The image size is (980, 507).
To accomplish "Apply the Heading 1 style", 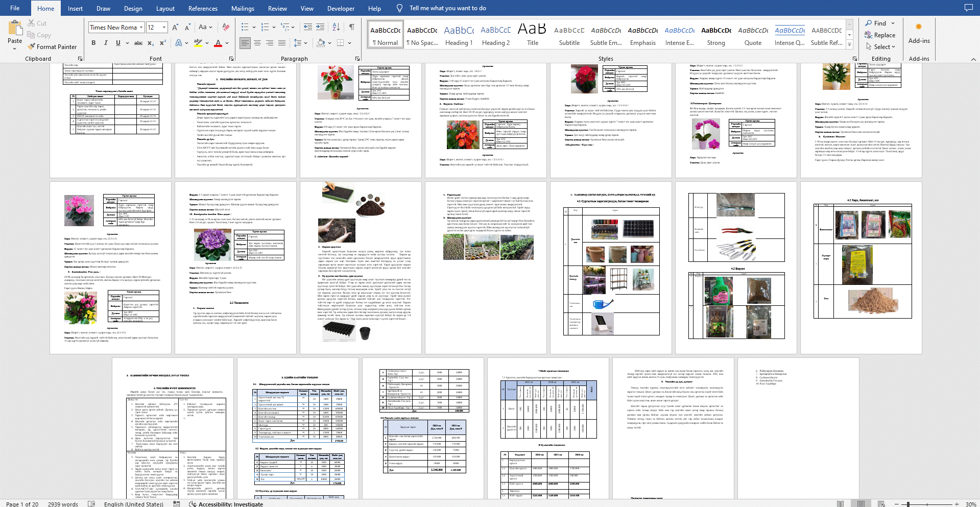I will [x=459, y=35].
